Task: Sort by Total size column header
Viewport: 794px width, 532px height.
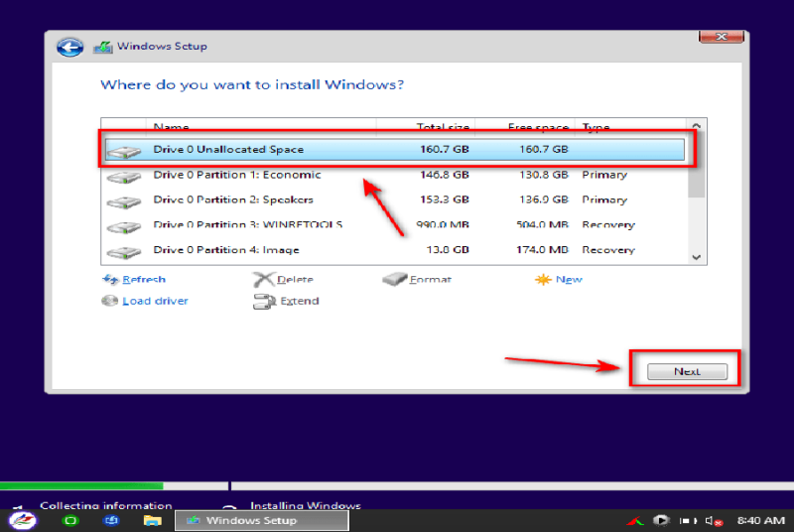Action: (426, 126)
